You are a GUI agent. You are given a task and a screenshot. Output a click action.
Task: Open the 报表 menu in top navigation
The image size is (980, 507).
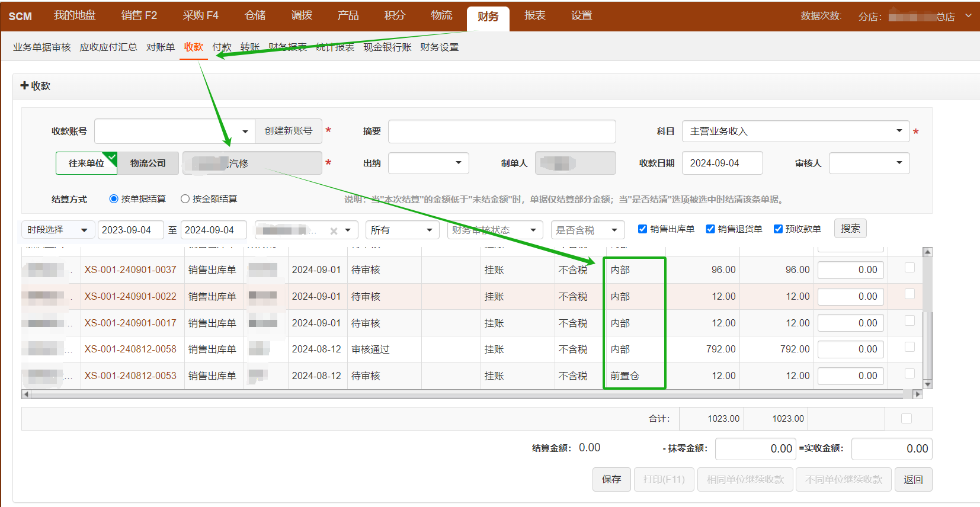click(534, 15)
